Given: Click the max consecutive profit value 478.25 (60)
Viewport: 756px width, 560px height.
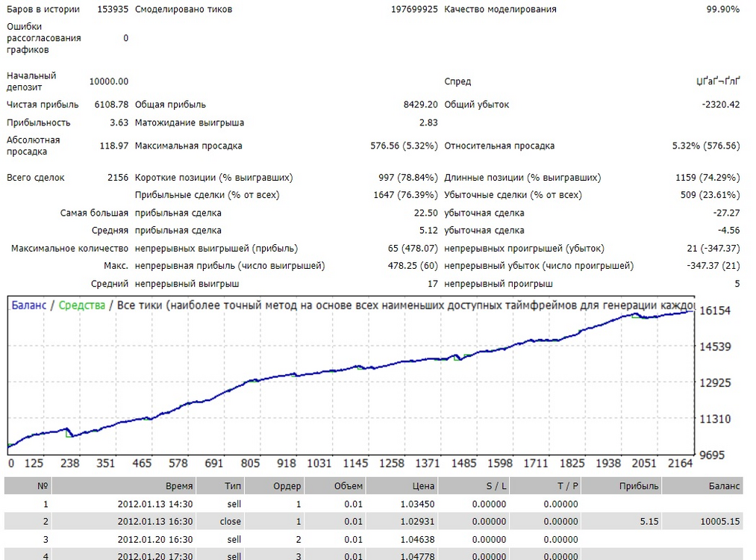Looking at the screenshot, I should click(413, 266).
